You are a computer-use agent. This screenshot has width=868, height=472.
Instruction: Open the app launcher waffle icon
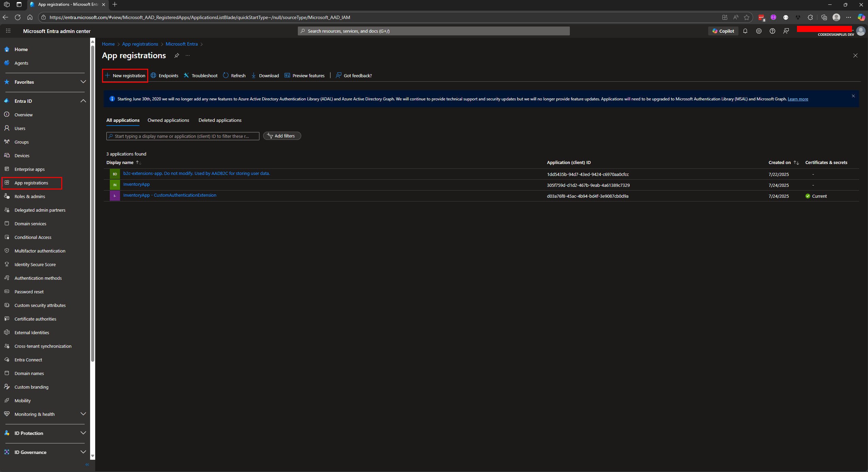point(8,31)
